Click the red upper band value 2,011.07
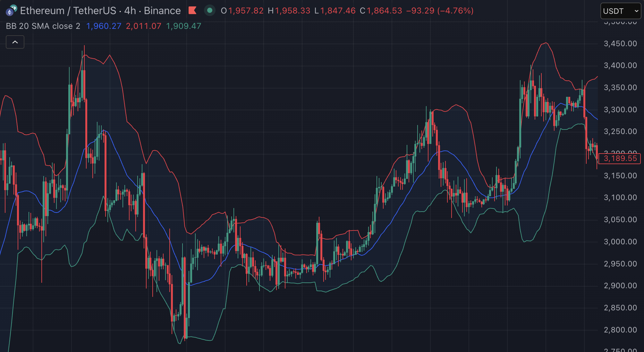This screenshot has width=644, height=352. 143,26
